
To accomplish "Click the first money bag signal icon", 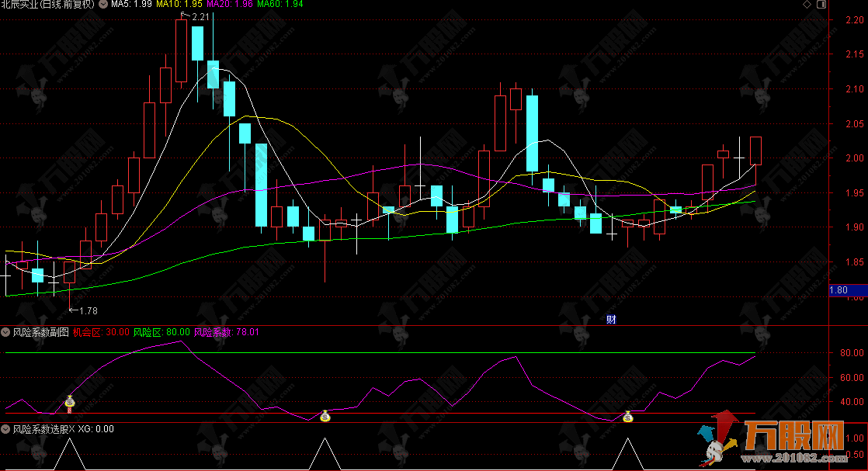I will [x=71, y=402].
